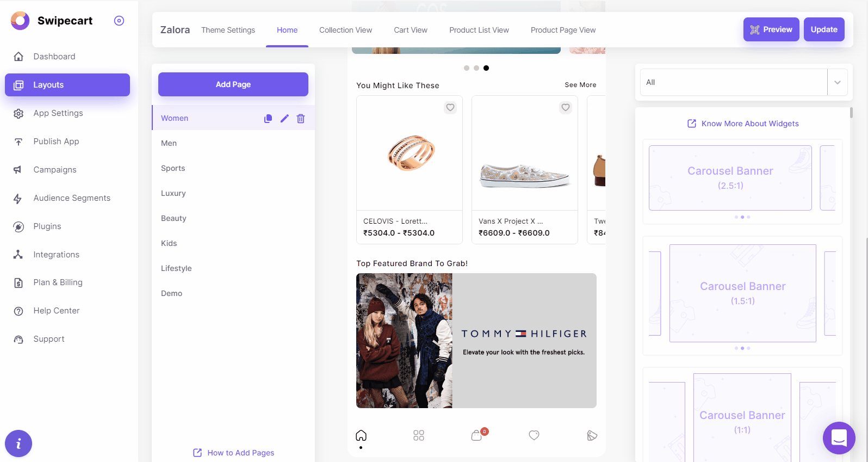This screenshot has height=462, width=868.
Task: Open the How to Add Pages link
Action: tap(234, 453)
